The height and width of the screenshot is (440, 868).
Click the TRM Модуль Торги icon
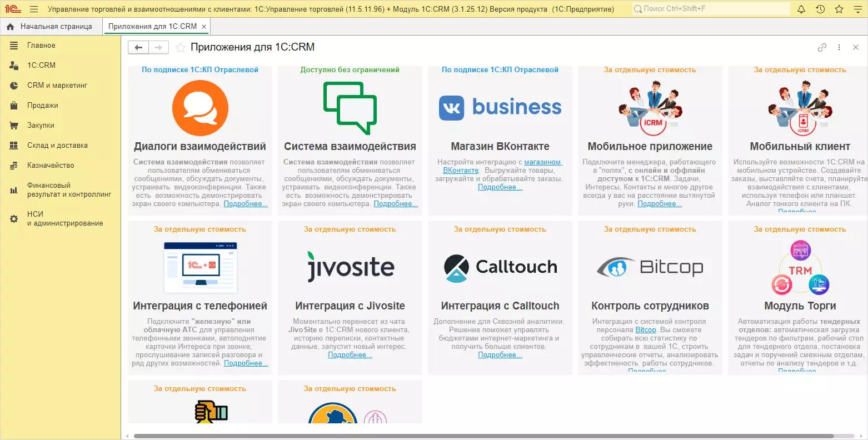pyautogui.click(x=800, y=268)
